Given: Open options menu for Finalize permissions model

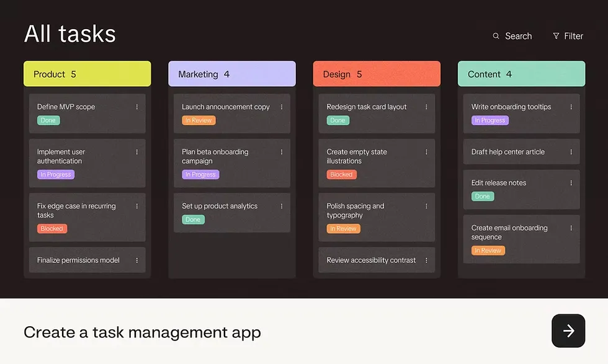Looking at the screenshot, I should click(x=137, y=260).
